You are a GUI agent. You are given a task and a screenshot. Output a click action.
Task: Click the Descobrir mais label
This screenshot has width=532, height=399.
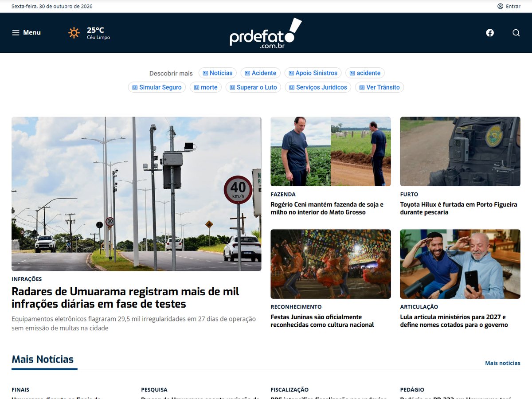tap(171, 73)
